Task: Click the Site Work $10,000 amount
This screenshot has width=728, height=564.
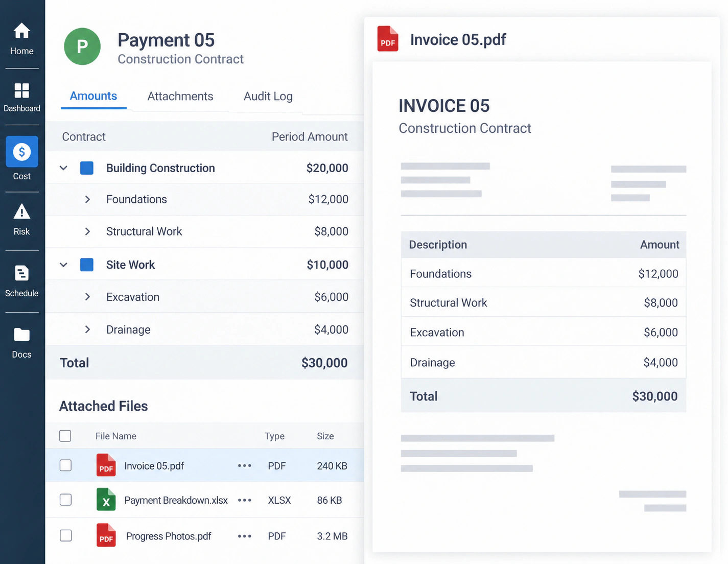Action: (327, 265)
